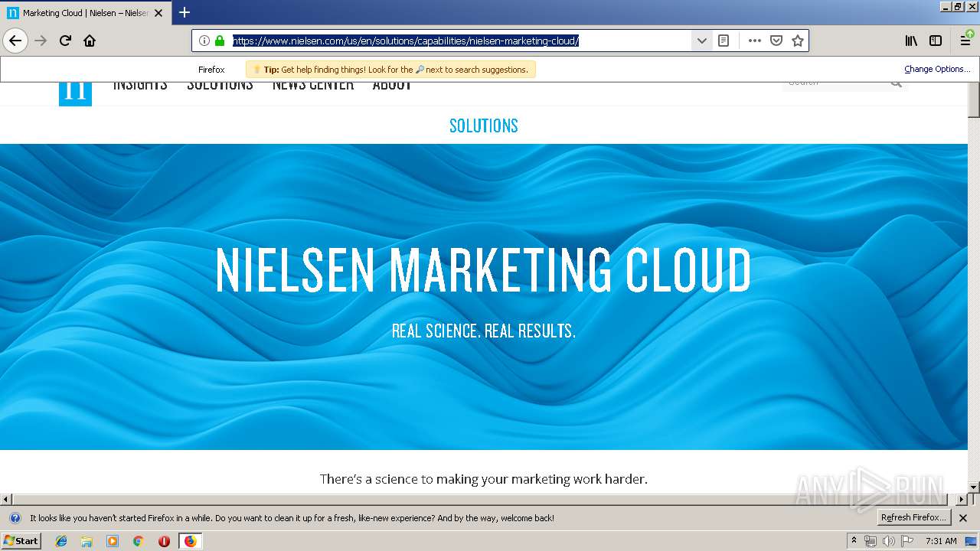The height and width of the screenshot is (551, 980).
Task: Click the address bar URL field
Action: (x=459, y=41)
